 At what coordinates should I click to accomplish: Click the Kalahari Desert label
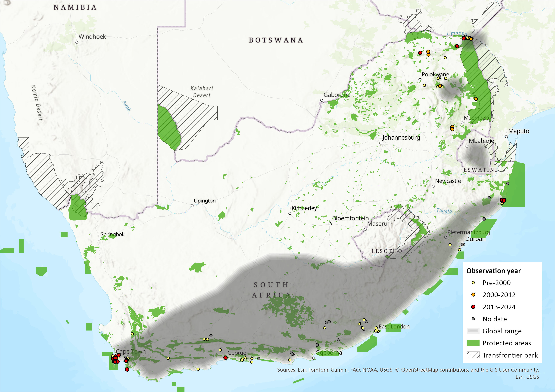(202, 92)
